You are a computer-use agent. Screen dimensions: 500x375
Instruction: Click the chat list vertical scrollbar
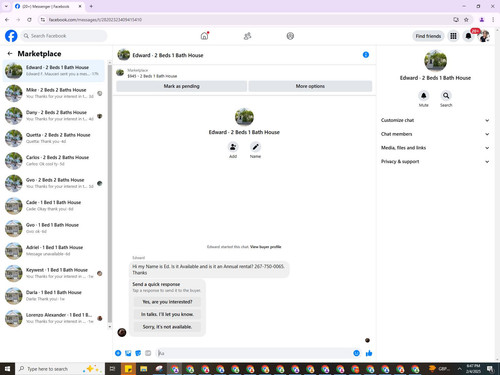pos(110,193)
